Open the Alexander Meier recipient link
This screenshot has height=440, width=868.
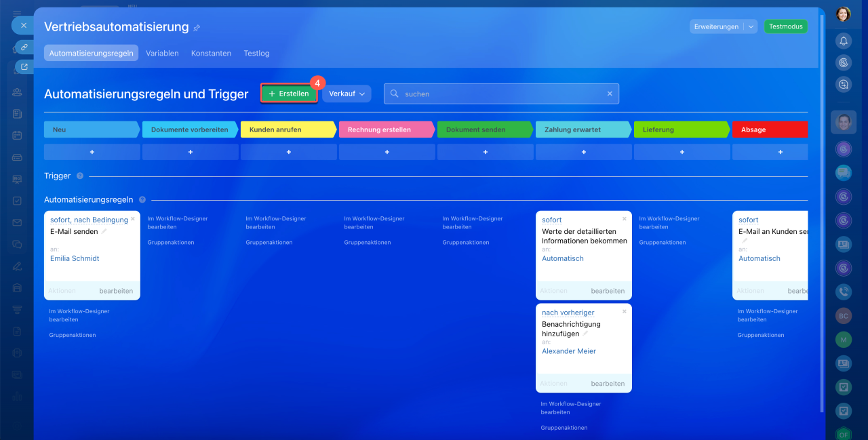coord(569,351)
